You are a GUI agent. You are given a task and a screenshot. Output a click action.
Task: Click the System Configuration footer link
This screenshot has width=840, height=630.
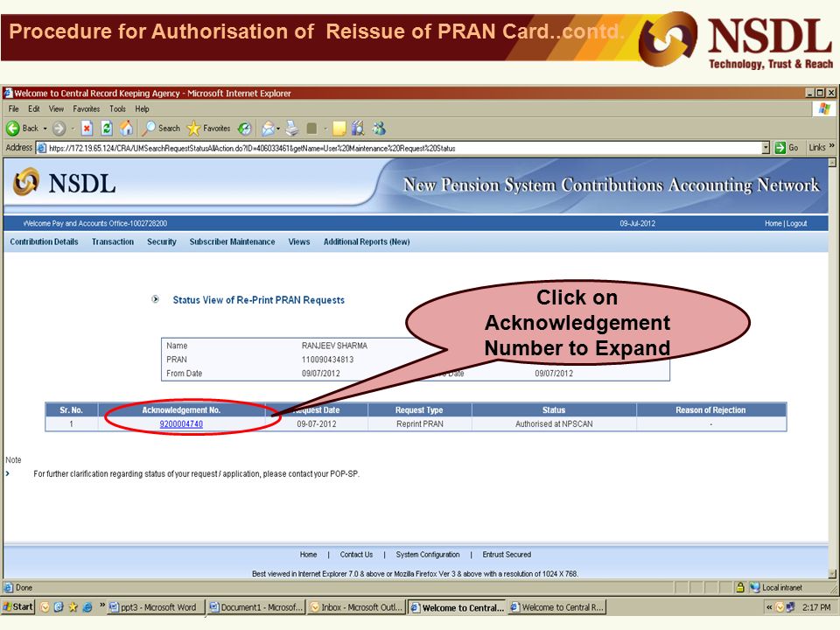click(x=428, y=555)
